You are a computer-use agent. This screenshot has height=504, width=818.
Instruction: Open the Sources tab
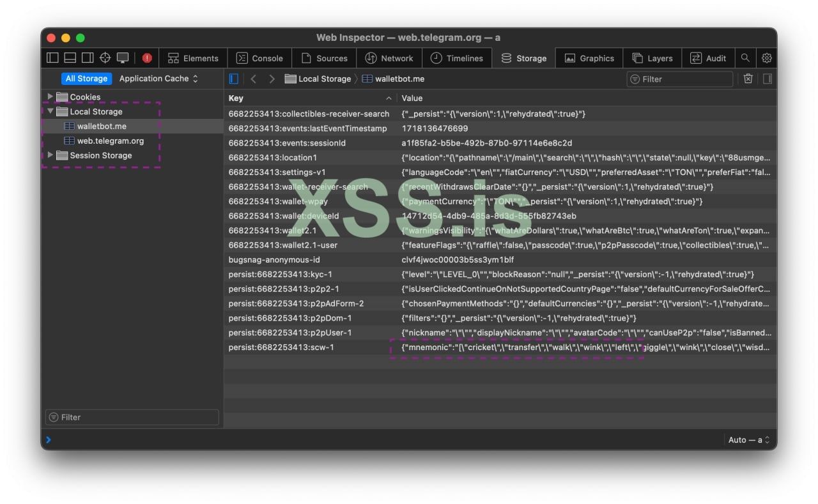click(324, 58)
